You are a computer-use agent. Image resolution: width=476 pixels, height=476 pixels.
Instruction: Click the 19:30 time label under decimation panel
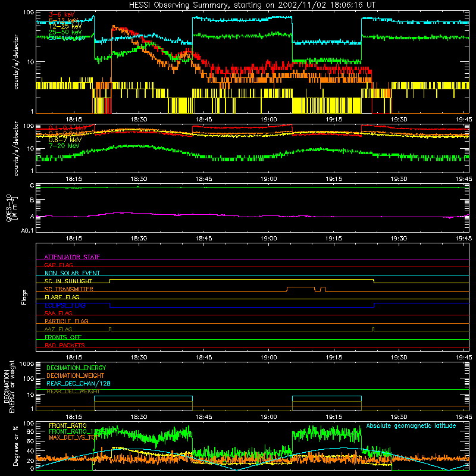pos(399,417)
